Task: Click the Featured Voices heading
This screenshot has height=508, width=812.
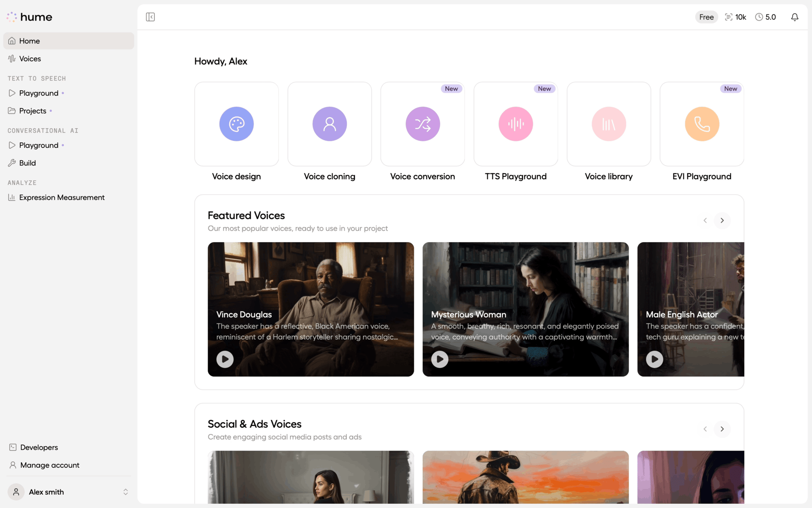Action: coord(246,215)
